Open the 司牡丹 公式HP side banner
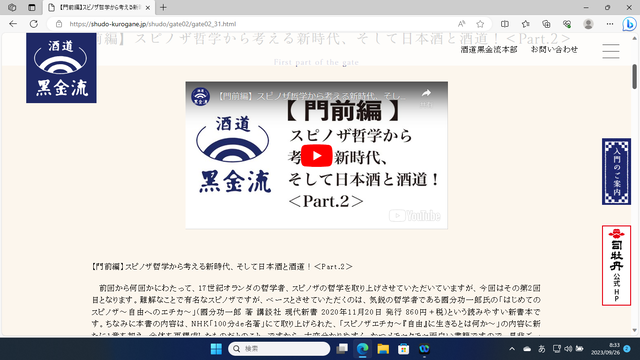640x360 pixels. [x=616, y=265]
